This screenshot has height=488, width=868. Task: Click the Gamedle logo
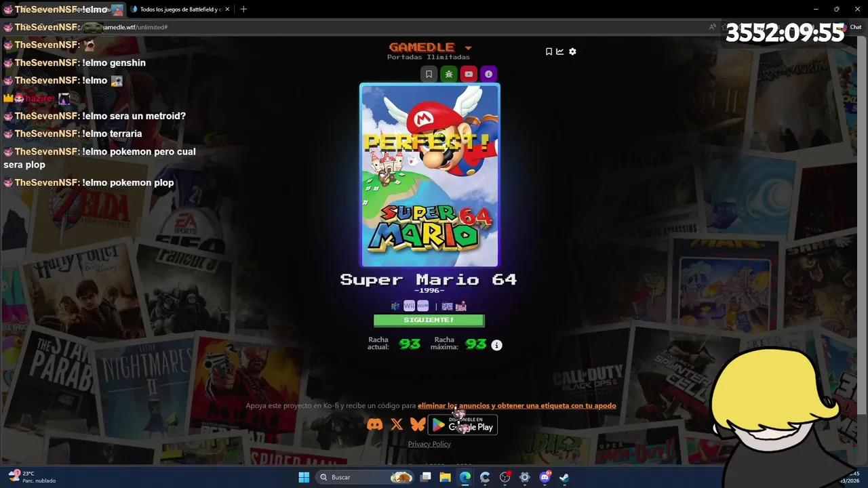coord(422,47)
